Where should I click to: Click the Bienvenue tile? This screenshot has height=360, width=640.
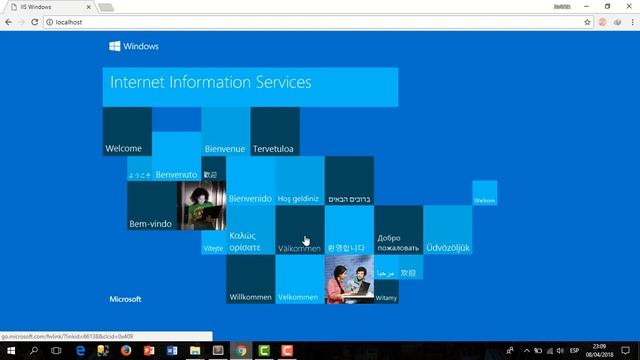[226, 131]
